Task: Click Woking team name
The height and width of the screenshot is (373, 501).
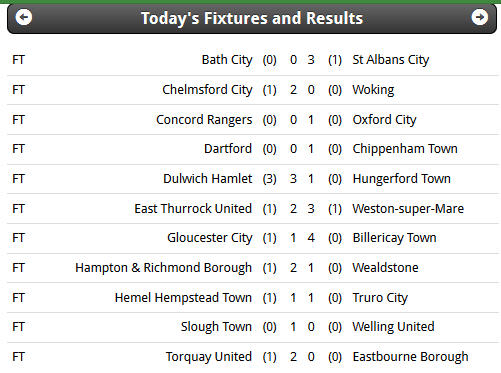Action: click(373, 90)
